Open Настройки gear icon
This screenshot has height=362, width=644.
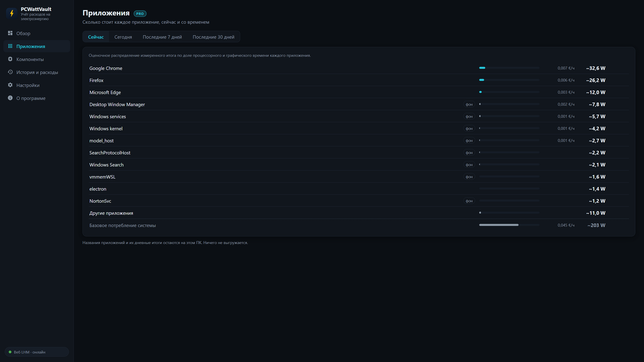click(10, 85)
